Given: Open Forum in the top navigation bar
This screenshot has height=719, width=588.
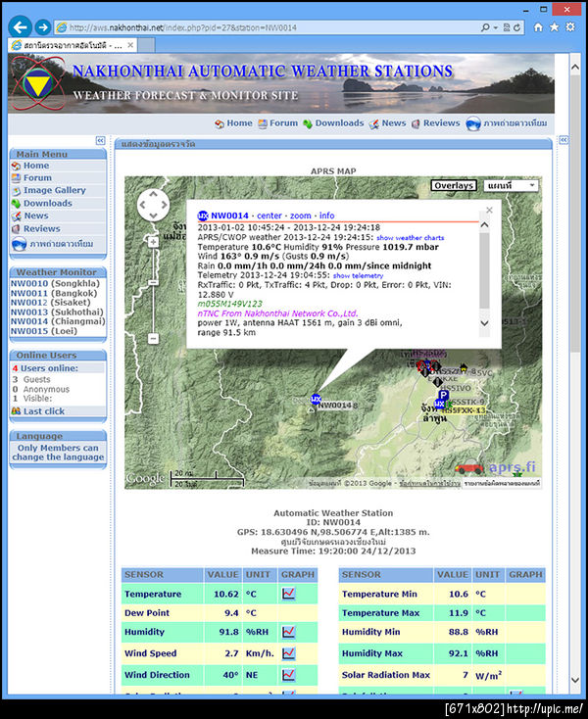Looking at the screenshot, I should point(277,122).
